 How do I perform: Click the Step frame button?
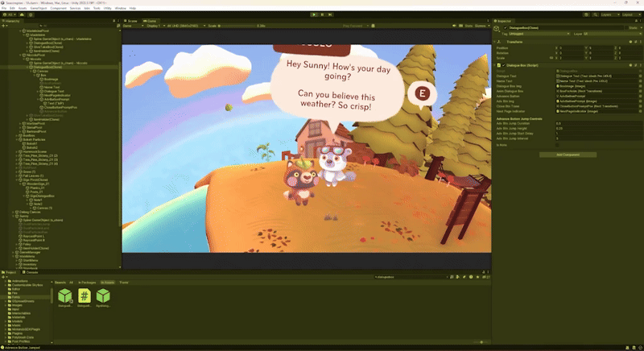330,14
